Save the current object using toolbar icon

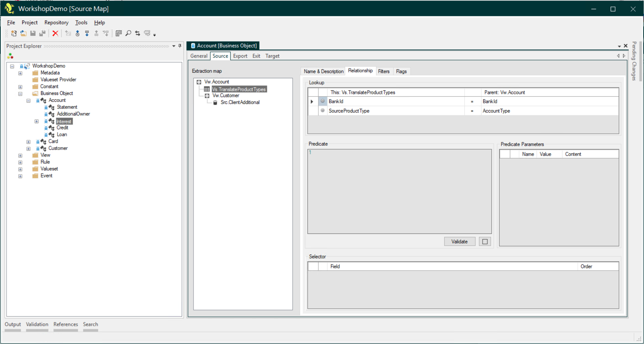pyautogui.click(x=33, y=33)
